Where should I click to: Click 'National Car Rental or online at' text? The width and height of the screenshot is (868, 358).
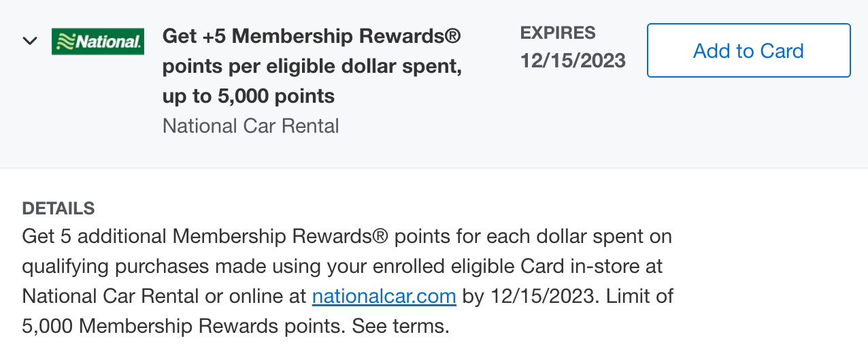[165, 297]
